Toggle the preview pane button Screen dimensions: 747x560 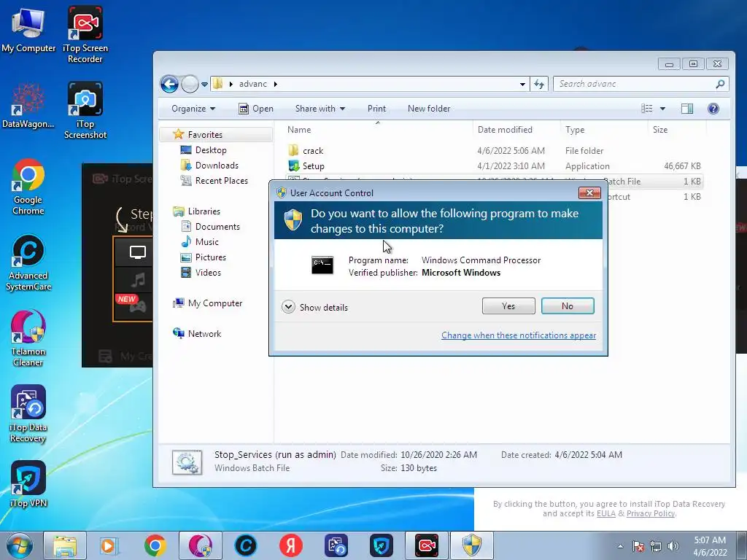click(x=687, y=109)
